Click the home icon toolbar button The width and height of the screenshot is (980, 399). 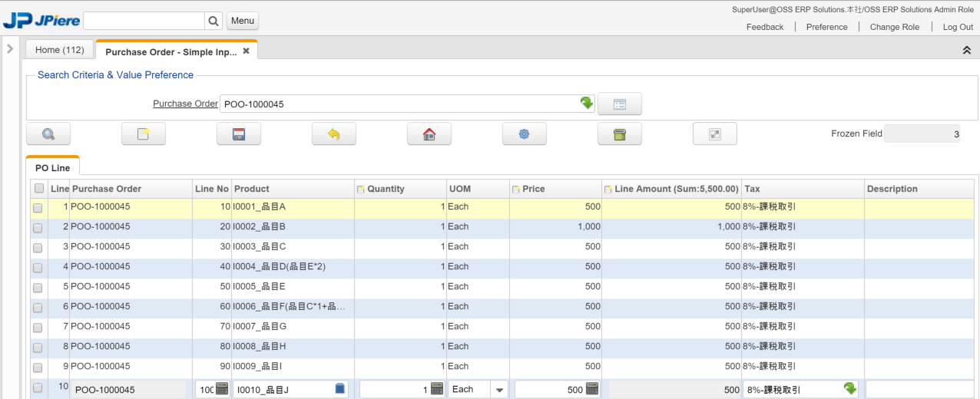(x=429, y=134)
